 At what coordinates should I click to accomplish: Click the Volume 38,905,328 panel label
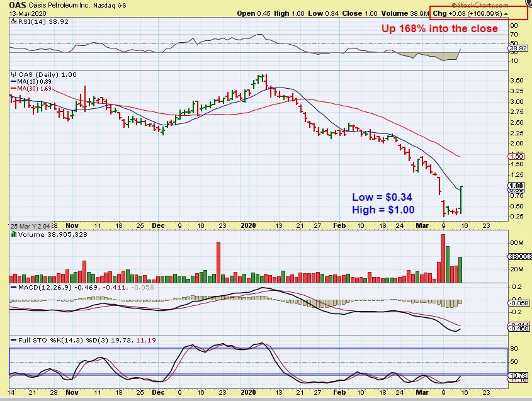53,234
